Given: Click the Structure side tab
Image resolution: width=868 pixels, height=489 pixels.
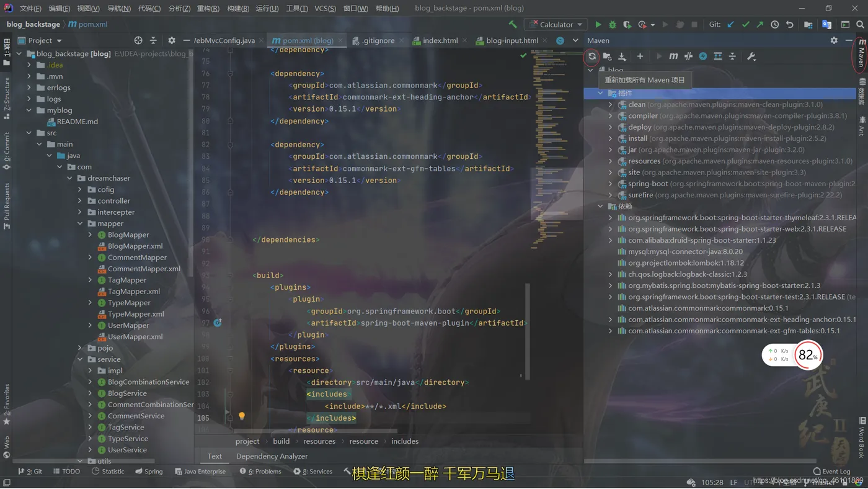Looking at the screenshot, I should point(7,97).
